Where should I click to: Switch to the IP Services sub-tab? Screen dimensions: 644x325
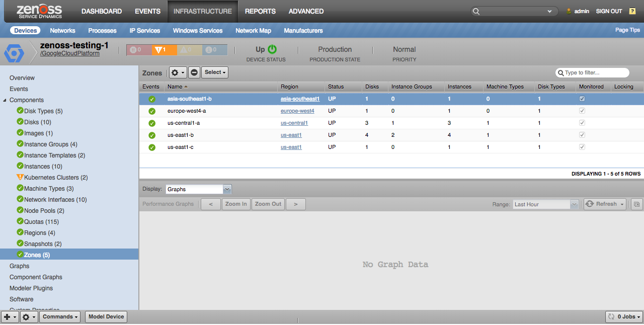coord(145,31)
